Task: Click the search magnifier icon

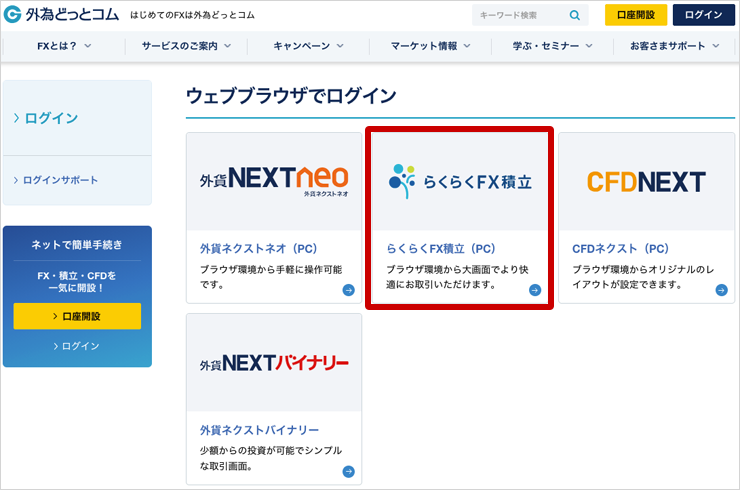Action: pyautogui.click(x=574, y=15)
